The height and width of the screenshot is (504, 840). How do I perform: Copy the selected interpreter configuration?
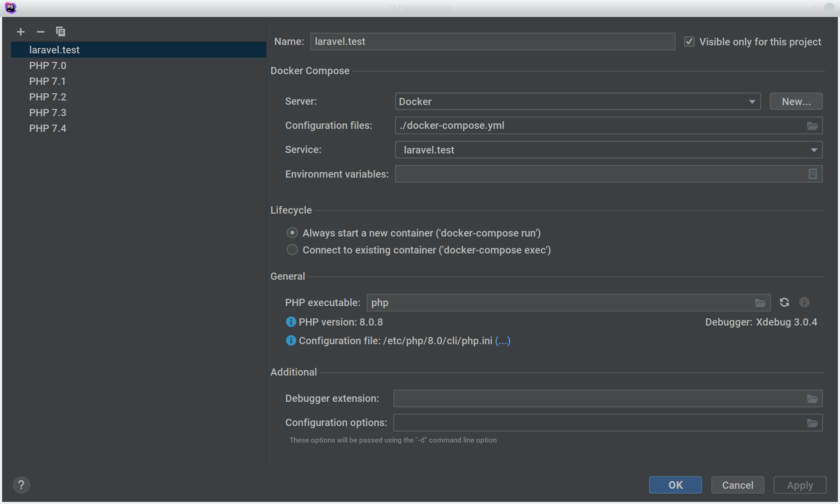[x=61, y=32]
